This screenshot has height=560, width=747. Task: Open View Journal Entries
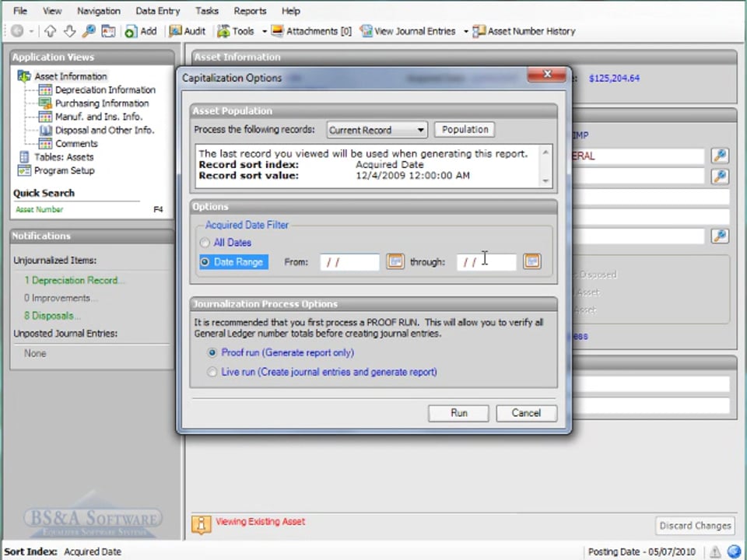[408, 31]
